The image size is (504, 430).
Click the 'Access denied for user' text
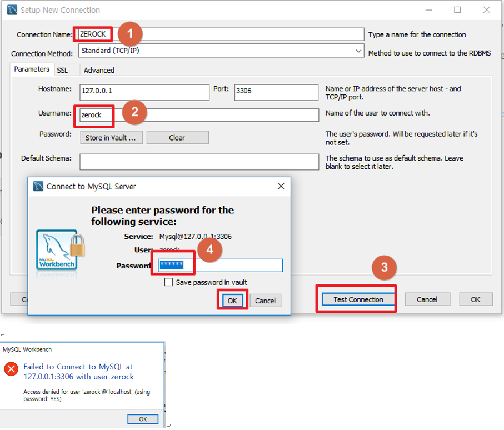click(87, 396)
